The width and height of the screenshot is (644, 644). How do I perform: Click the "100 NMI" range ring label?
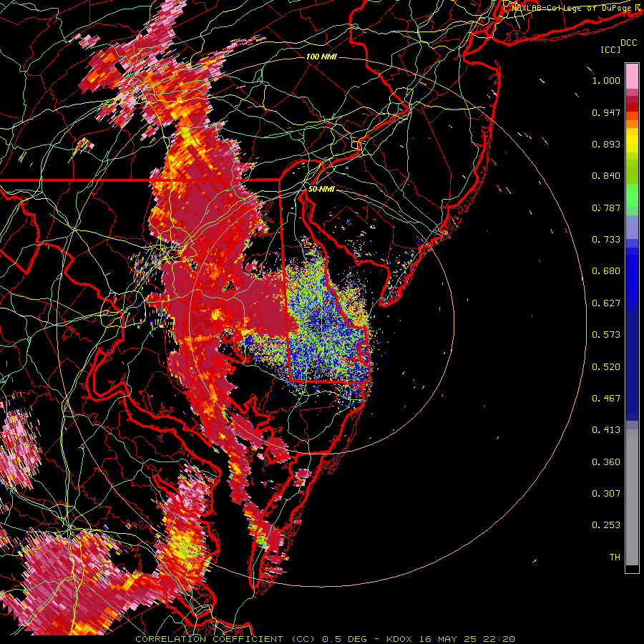(x=321, y=57)
